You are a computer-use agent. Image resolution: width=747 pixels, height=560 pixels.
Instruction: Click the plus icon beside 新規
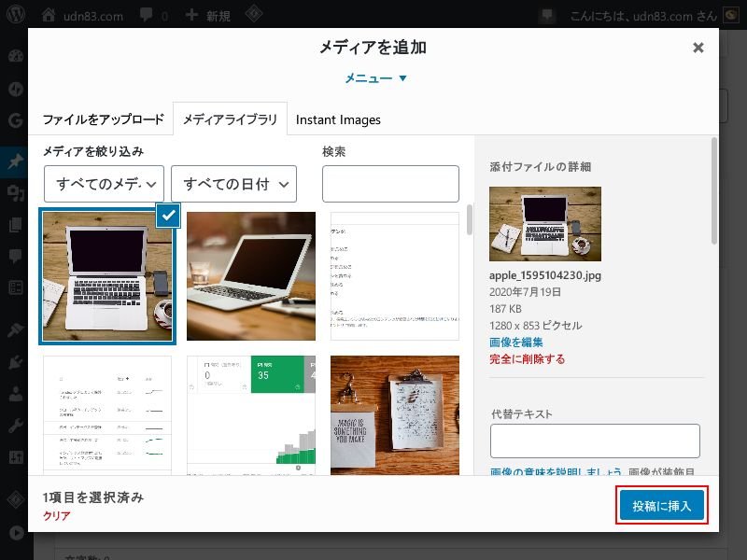tap(191, 15)
